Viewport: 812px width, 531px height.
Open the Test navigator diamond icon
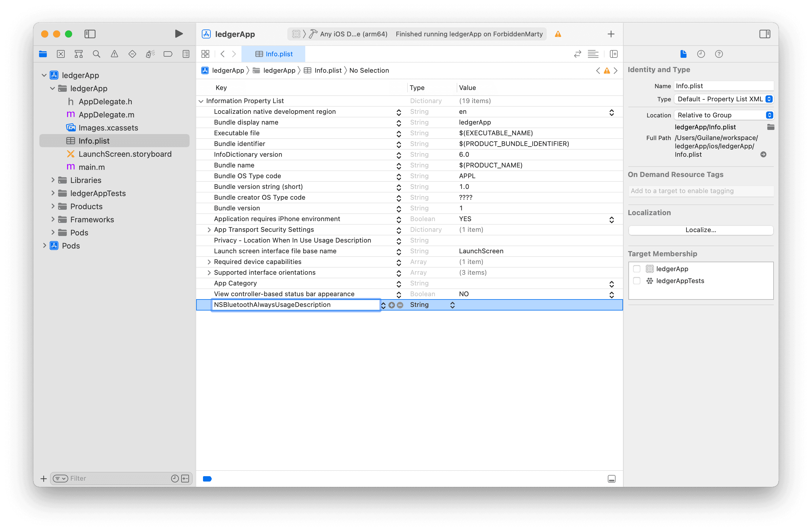point(132,54)
